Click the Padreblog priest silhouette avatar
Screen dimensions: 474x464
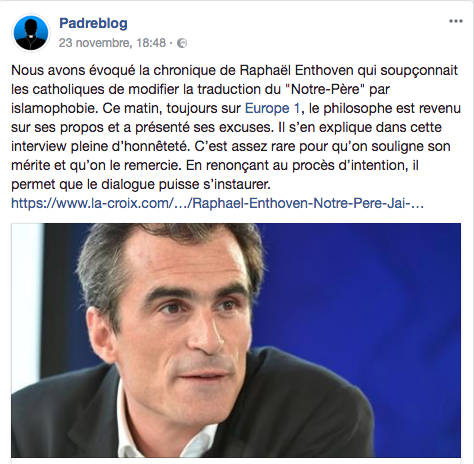[31, 33]
